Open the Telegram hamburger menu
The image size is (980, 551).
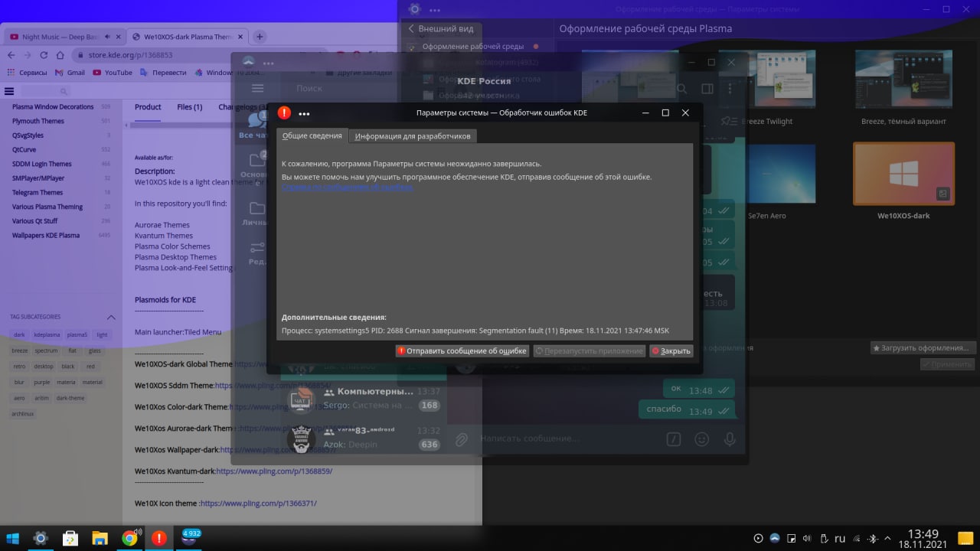[257, 89]
